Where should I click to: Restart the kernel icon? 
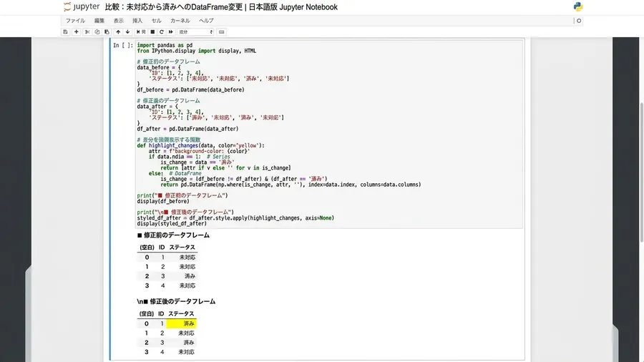(162, 31)
